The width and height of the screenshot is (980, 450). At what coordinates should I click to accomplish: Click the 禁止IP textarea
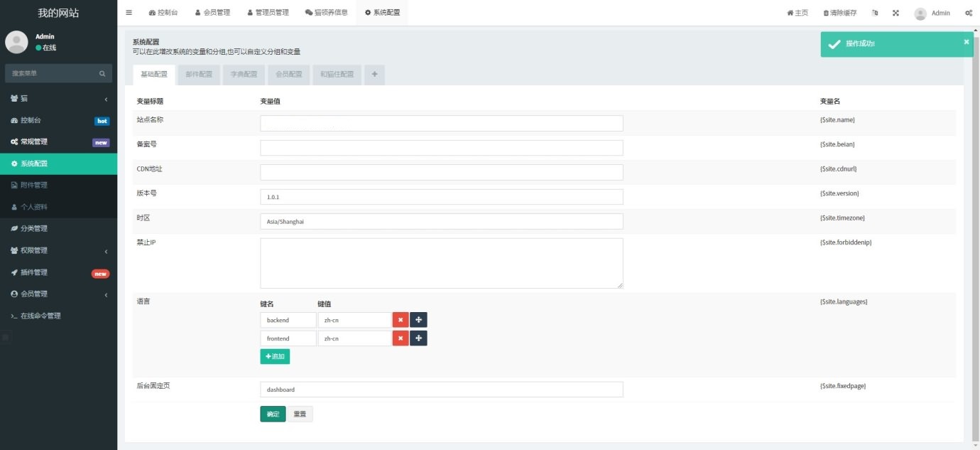[442, 263]
